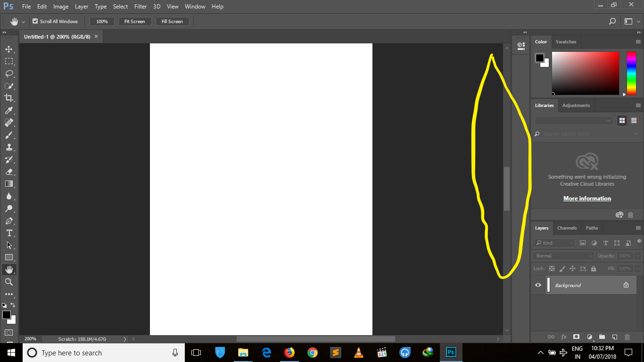
Task: Click the Delete layer trash icon
Action: 627,337
